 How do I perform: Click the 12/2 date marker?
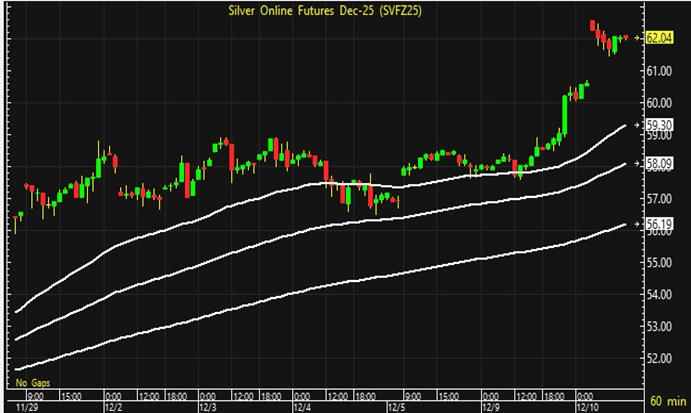113,406
